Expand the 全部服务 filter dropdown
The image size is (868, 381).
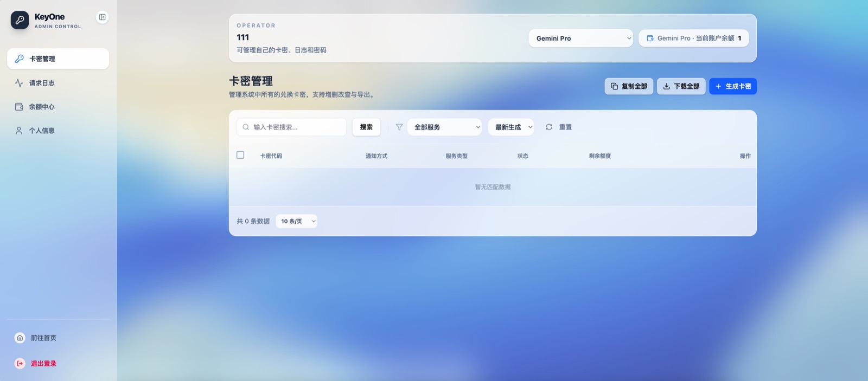click(x=444, y=127)
